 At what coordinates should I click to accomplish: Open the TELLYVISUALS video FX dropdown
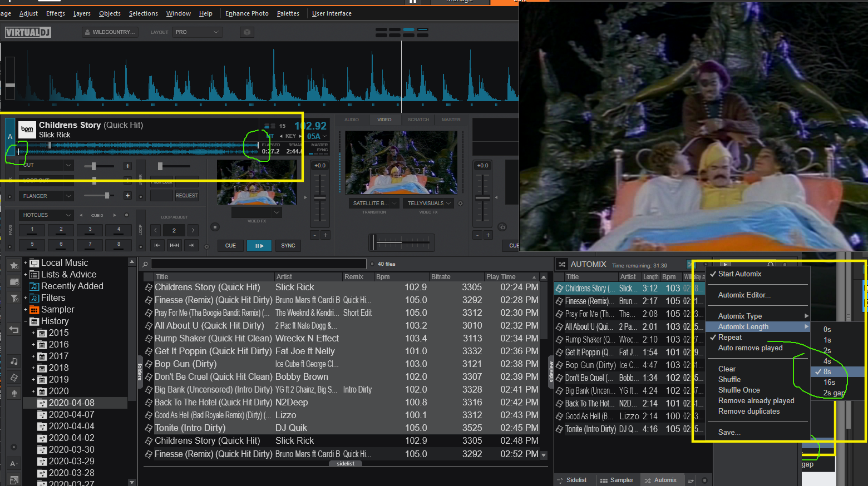[428, 204]
